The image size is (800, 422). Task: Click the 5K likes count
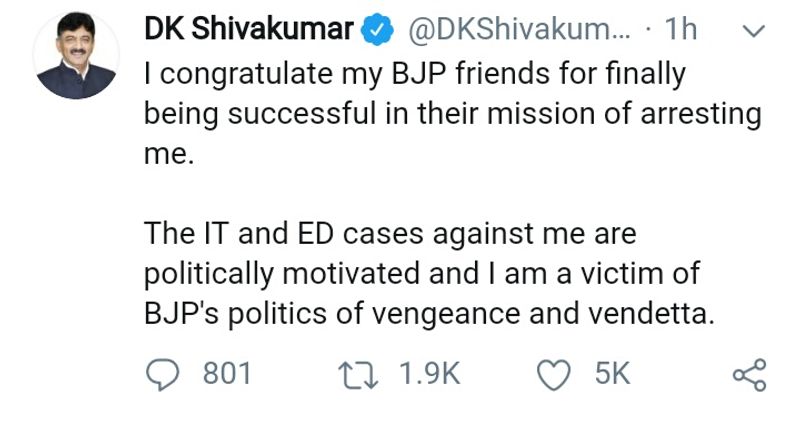612,374
